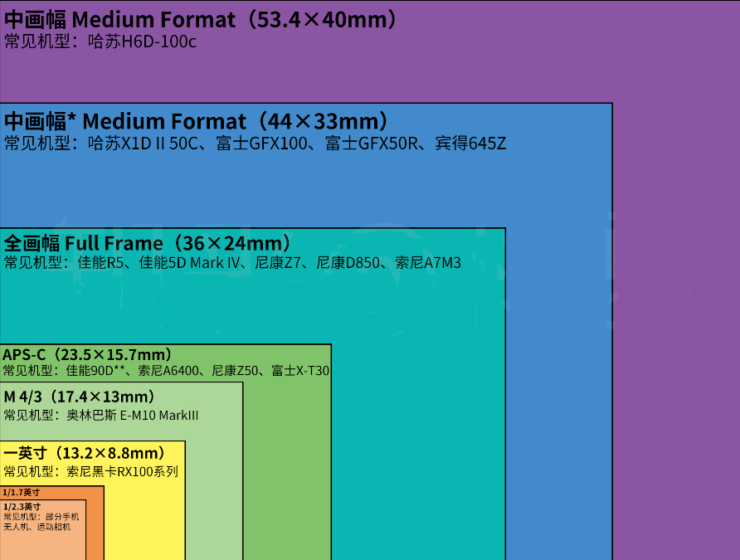
Task: Click the '奥林巴斯 E-M10 MarkIII' line
Action: point(101,415)
